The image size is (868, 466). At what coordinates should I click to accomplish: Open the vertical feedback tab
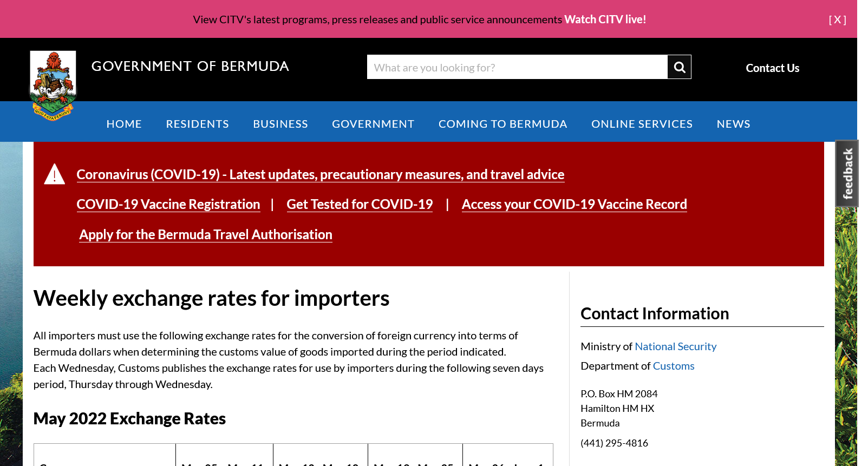[847, 174]
